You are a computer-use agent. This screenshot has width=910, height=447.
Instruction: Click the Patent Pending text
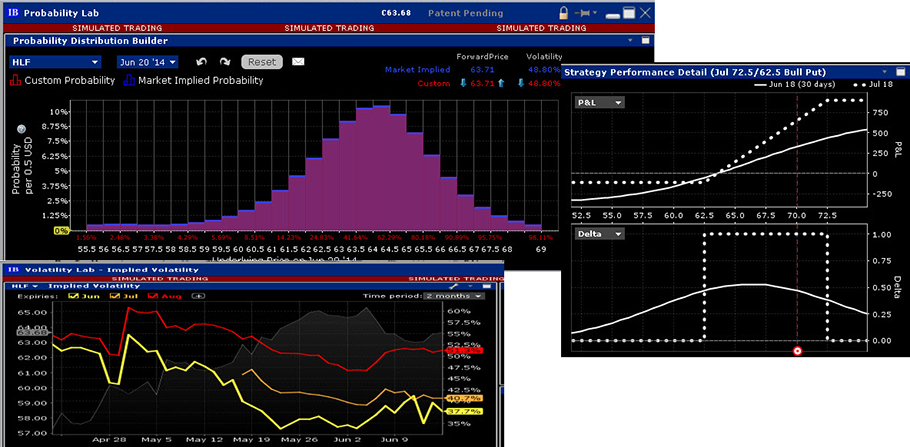pos(465,13)
